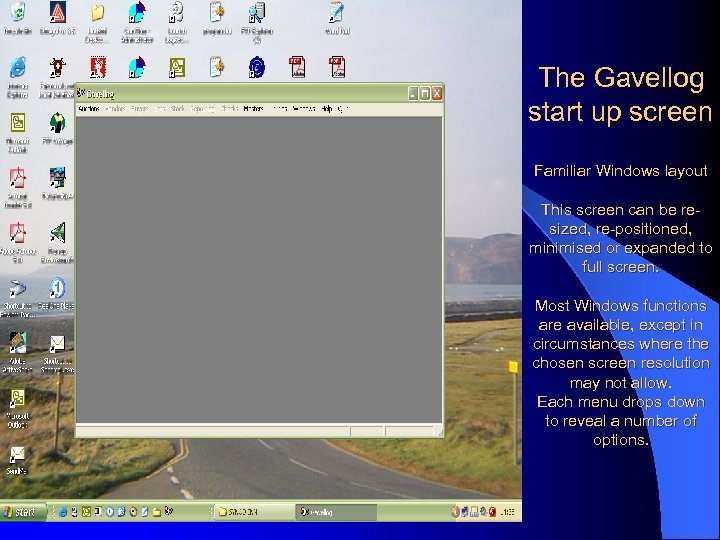Open the blue euro-symbol desktop shortcut
Image resolution: width=720 pixels, height=540 pixels.
coord(257,68)
